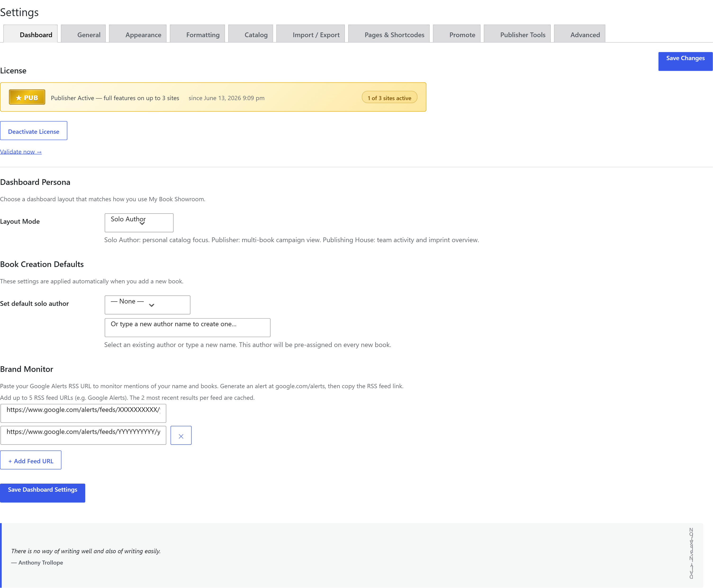The height and width of the screenshot is (588, 713).
Task: Follow the Validate now link
Action: (21, 152)
